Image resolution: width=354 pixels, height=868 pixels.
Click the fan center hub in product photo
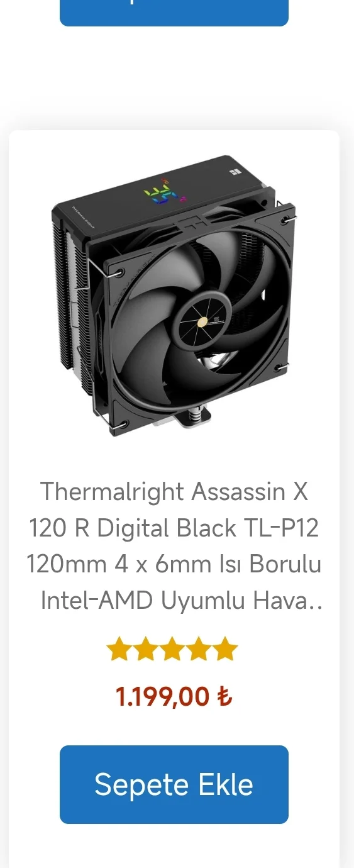click(202, 322)
